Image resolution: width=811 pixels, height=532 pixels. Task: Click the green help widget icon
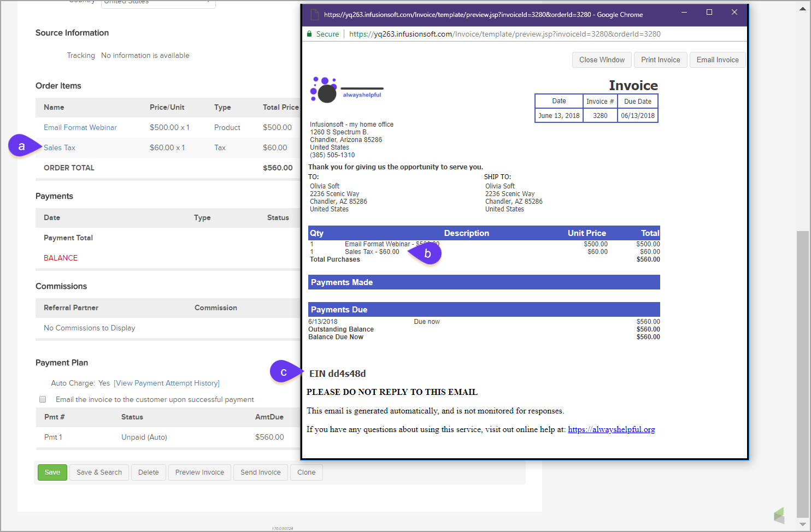pyautogui.click(x=779, y=515)
